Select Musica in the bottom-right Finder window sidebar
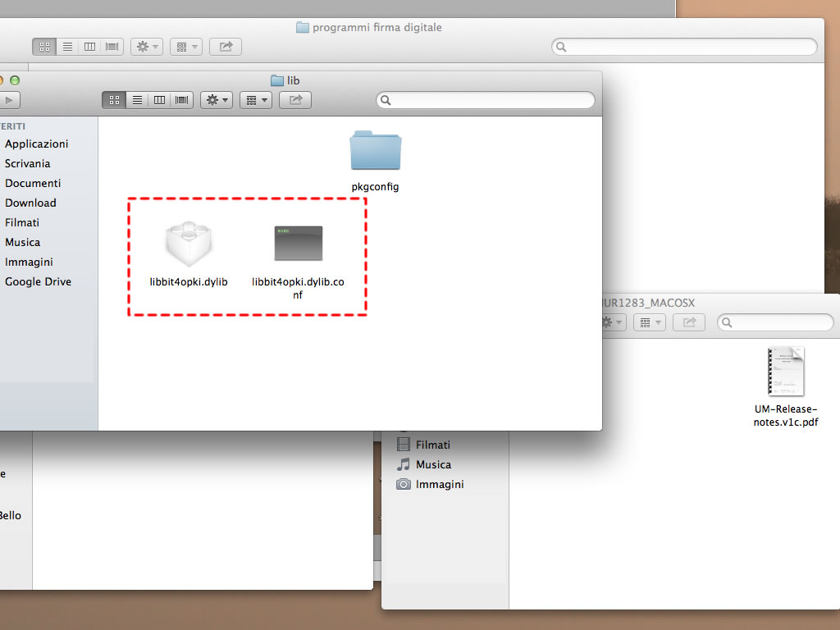Screen dimensions: 840x630 tap(433, 464)
